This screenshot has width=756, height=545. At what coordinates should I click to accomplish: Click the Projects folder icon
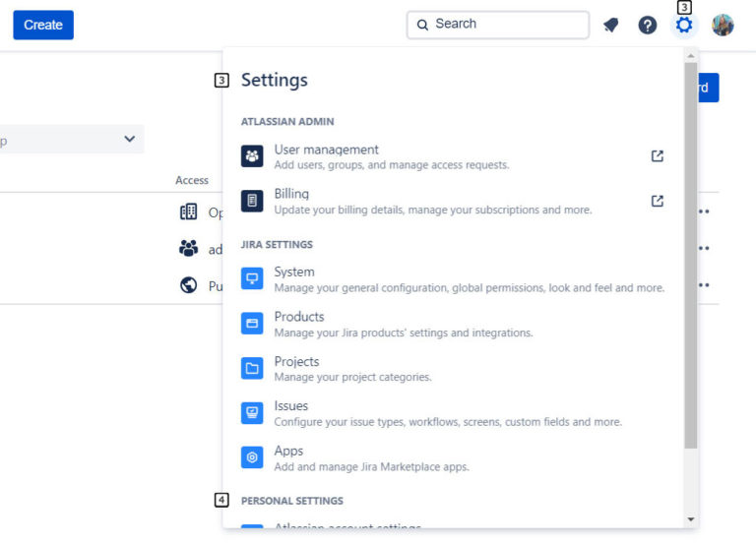pos(252,368)
